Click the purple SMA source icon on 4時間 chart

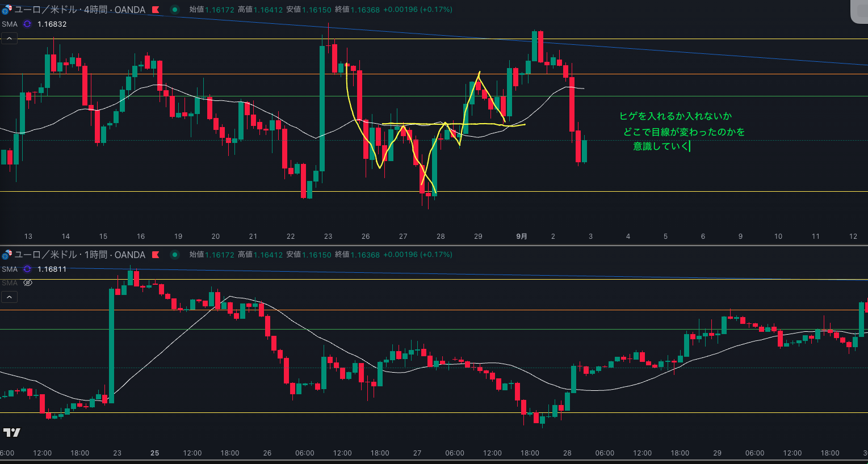pos(27,24)
